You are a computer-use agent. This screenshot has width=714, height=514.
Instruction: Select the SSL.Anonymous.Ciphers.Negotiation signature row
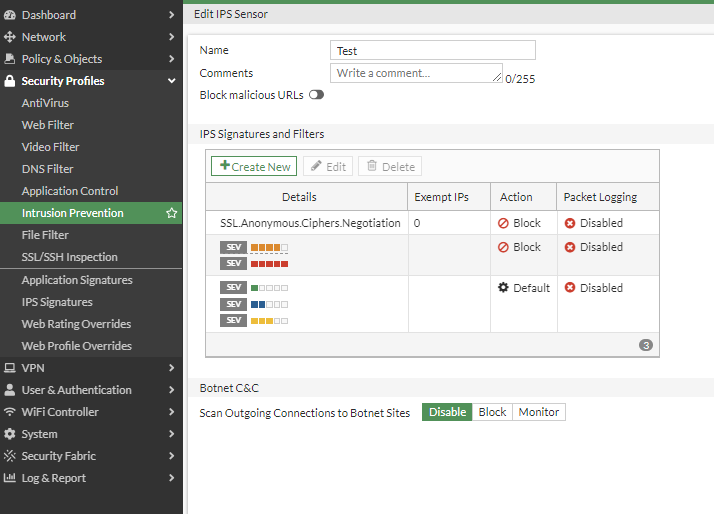310,223
